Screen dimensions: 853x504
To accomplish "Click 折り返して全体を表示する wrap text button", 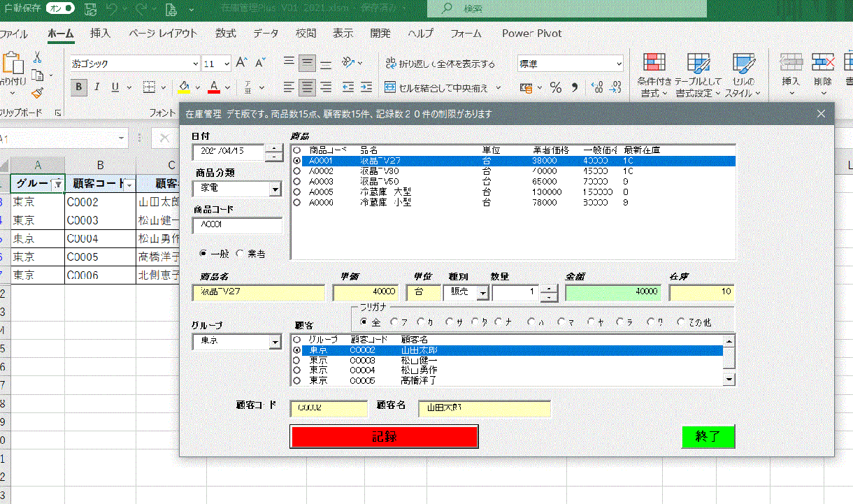I will [440, 64].
